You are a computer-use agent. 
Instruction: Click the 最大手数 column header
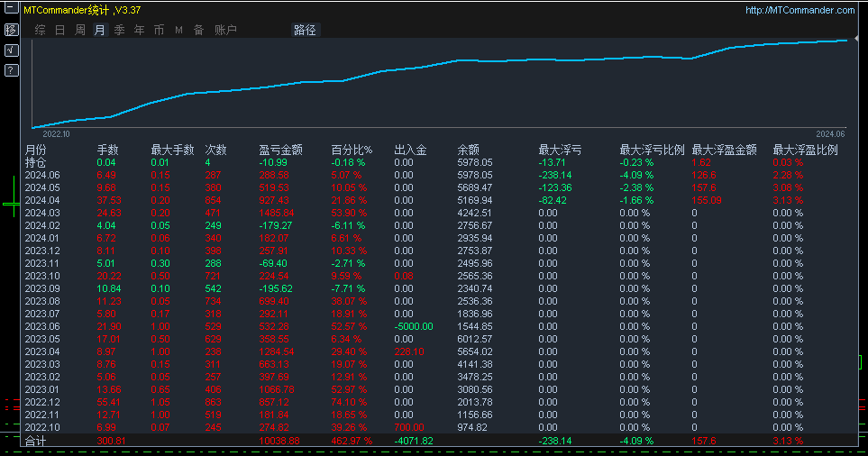pos(173,150)
